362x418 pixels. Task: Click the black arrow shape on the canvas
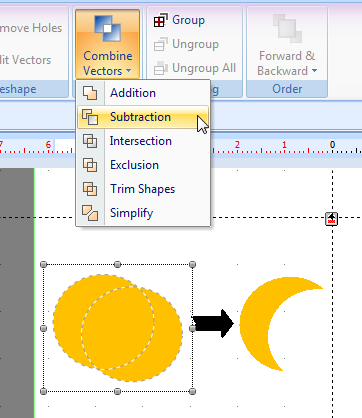213,323
